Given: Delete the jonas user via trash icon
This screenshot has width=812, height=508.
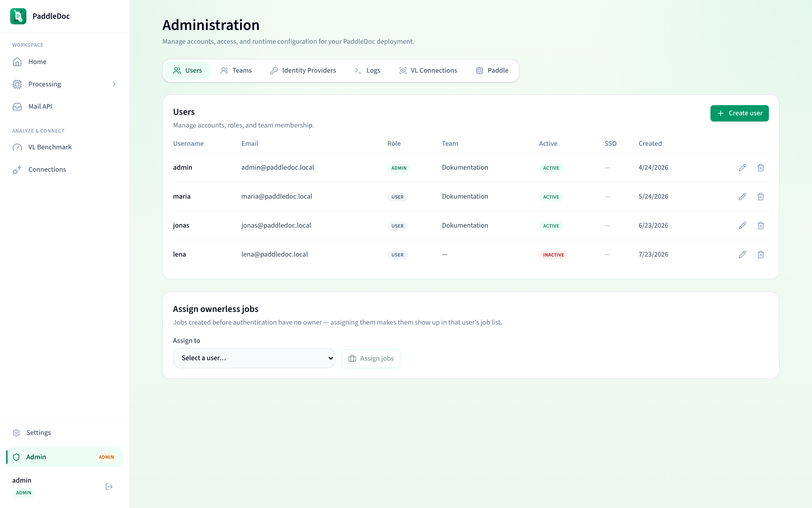Looking at the screenshot, I should click(x=761, y=226).
